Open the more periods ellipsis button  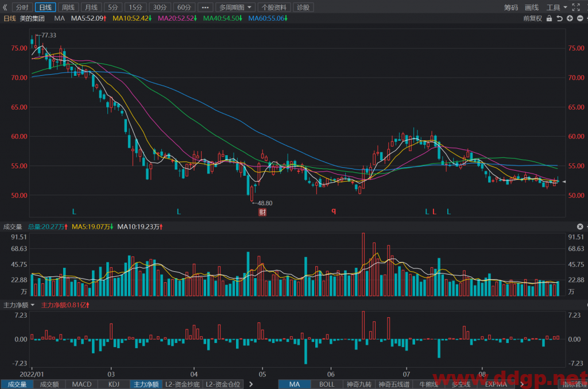pos(205,7)
